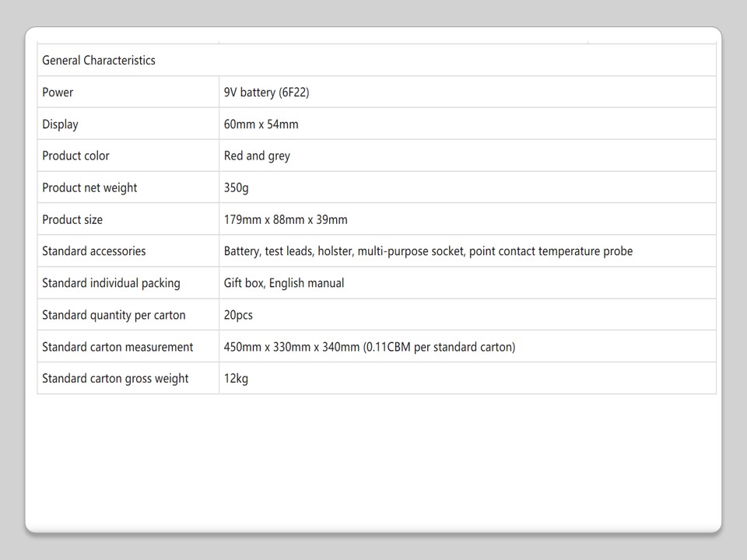Image resolution: width=747 pixels, height=560 pixels.
Task: Click the Standard accessories label
Action: 93,252
